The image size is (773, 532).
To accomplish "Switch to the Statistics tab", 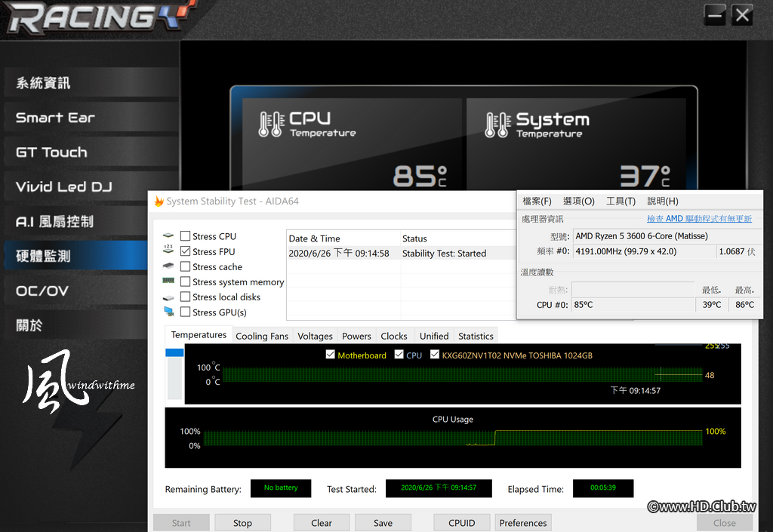I will (x=476, y=336).
